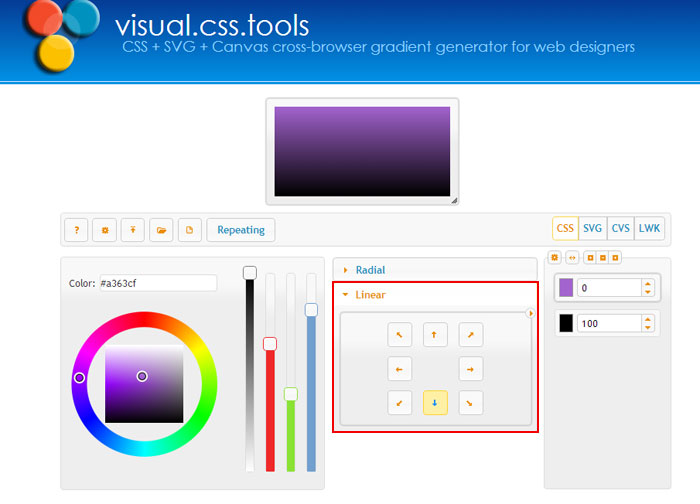700x504 pixels.
Task: Click gear icon above color stops panel
Action: point(554,258)
